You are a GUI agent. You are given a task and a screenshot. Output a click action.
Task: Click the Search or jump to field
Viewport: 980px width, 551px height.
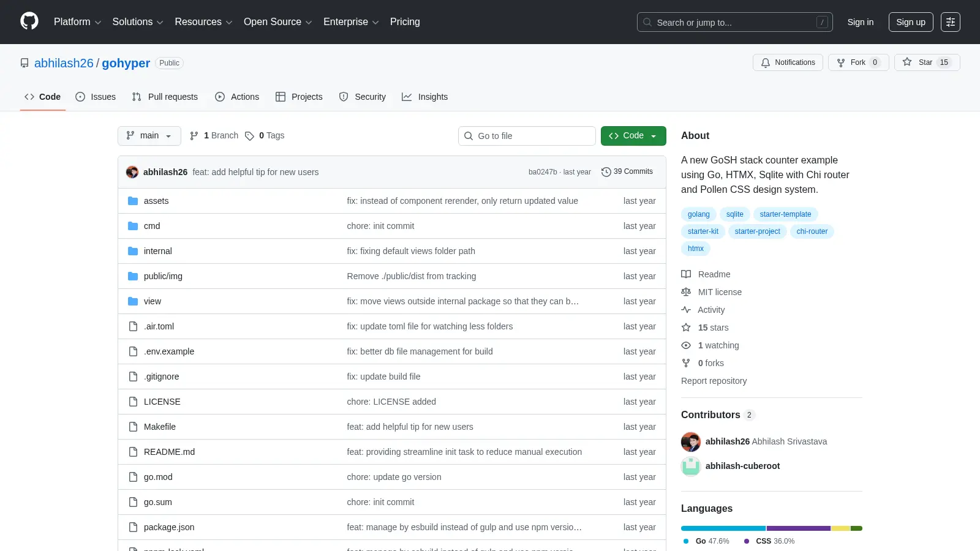click(735, 22)
